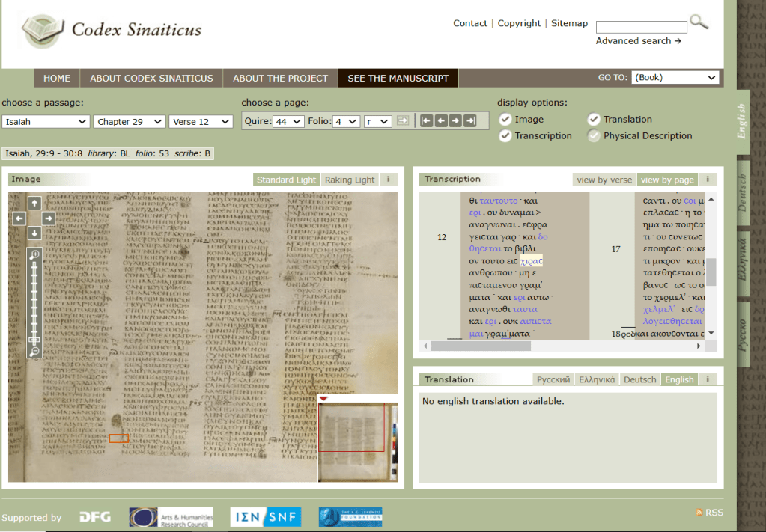Pan the manuscript image left
766x532 pixels.
(x=19, y=218)
